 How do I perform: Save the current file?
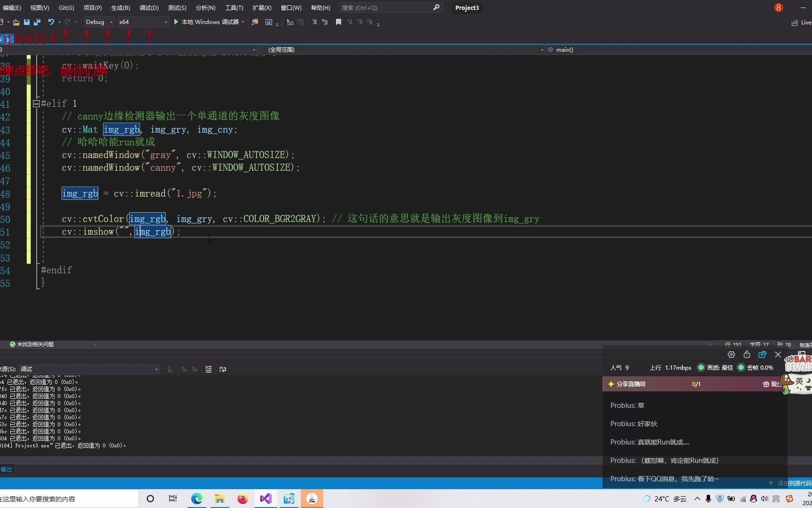point(27,22)
